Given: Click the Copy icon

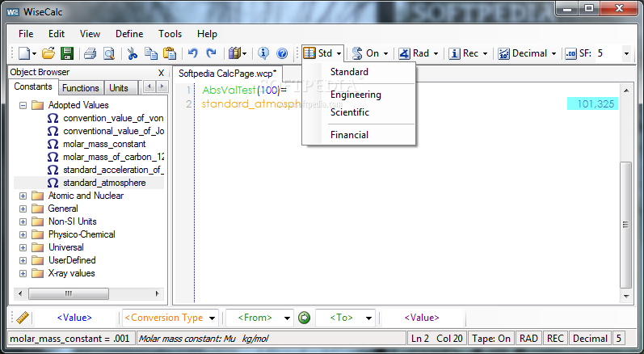Looking at the screenshot, I should pos(151,53).
